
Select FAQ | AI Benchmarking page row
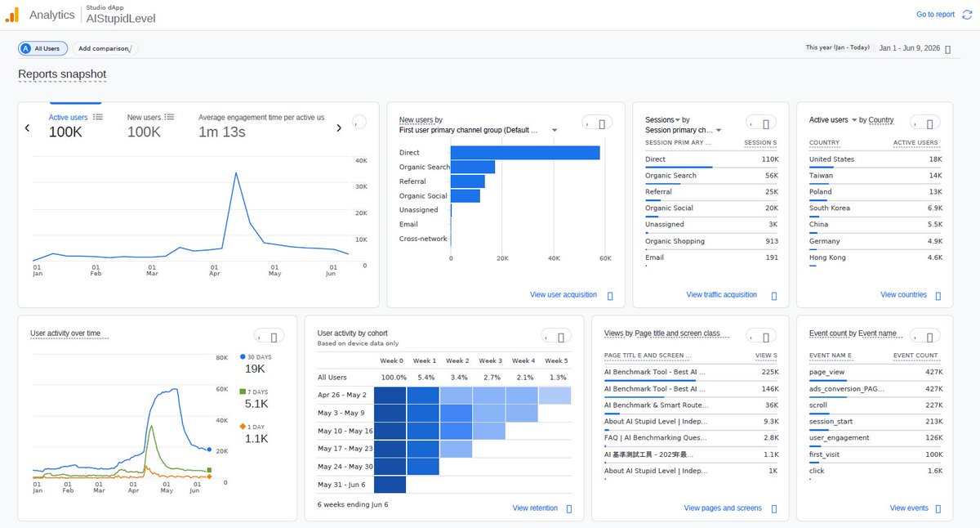click(691, 439)
